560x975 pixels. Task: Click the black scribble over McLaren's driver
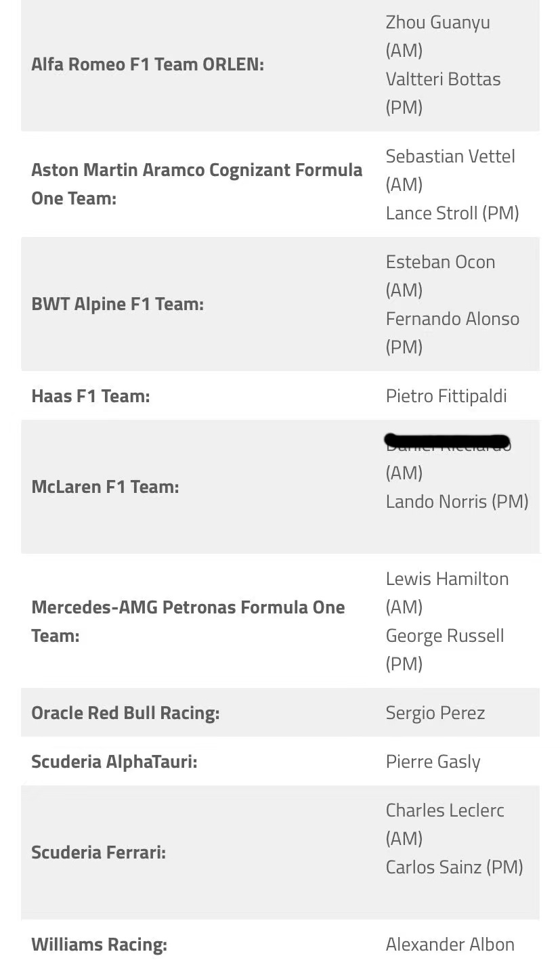(447, 441)
